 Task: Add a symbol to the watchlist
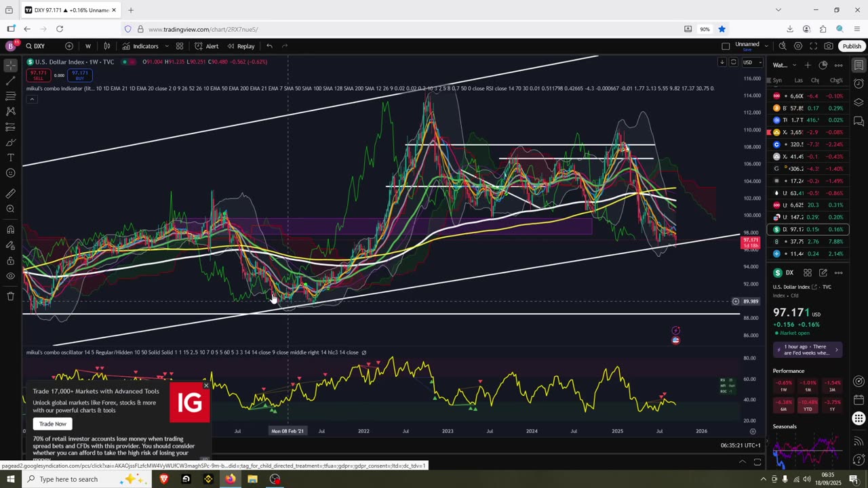pos(807,65)
